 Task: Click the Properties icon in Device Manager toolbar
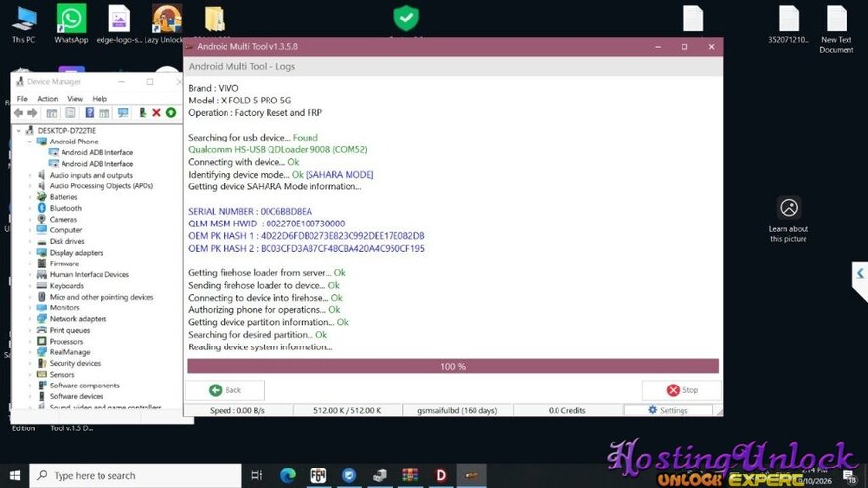pos(71,113)
